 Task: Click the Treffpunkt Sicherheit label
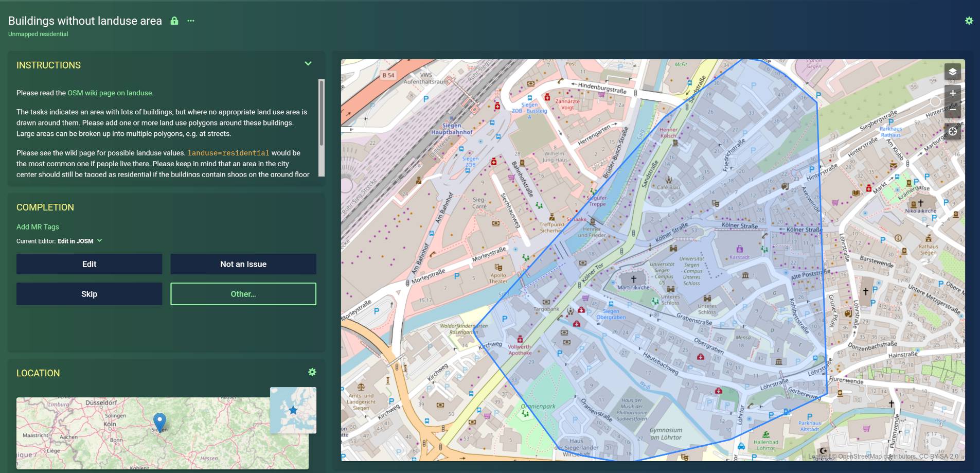click(x=552, y=227)
